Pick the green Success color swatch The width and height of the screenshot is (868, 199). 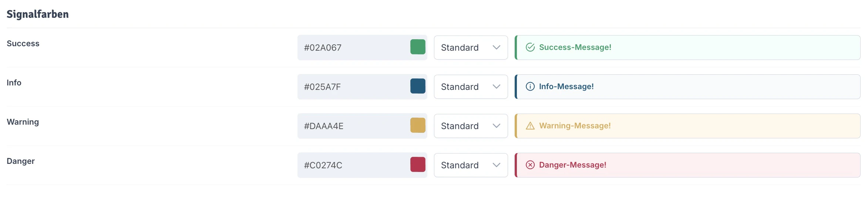pos(418,47)
